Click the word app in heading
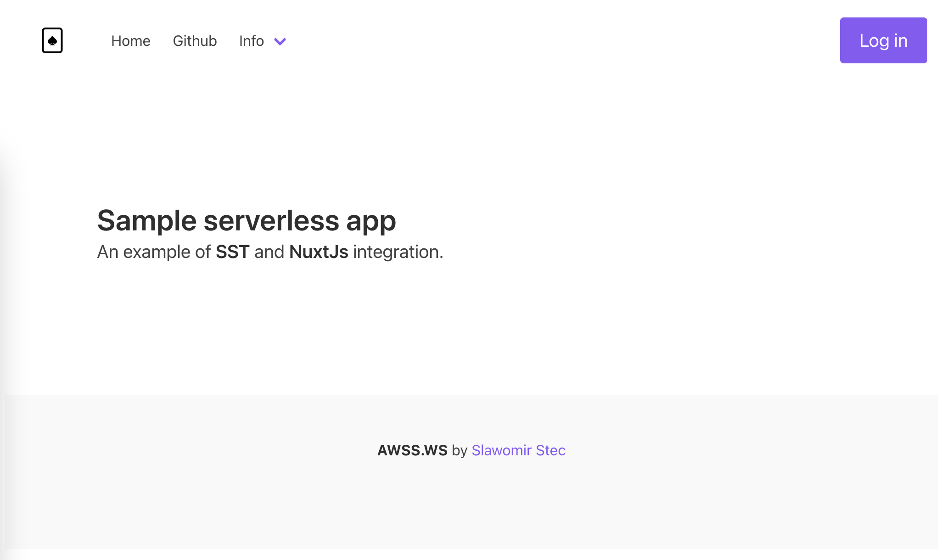 pyautogui.click(x=370, y=222)
